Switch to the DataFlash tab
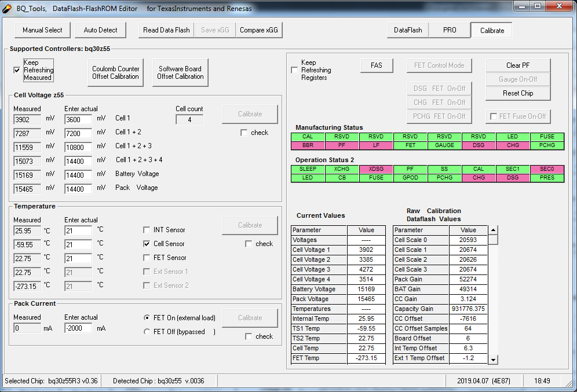This screenshot has width=577, height=392. tap(408, 30)
